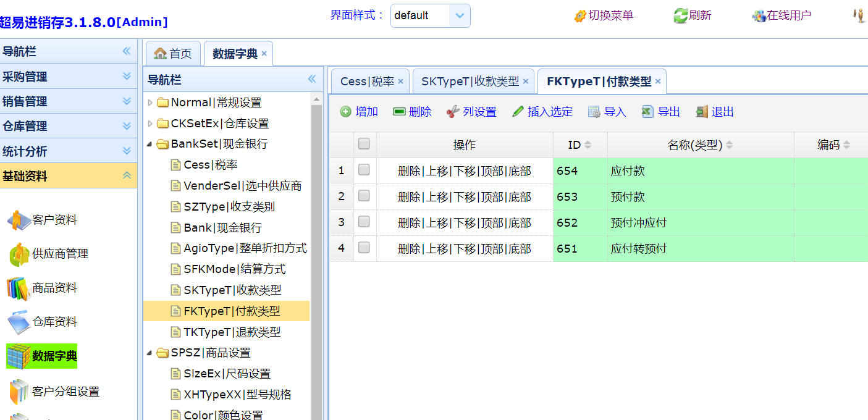This screenshot has width=868, height=420.
Task: Tick the checkbox for row 预付冲应付
Action: (x=364, y=222)
